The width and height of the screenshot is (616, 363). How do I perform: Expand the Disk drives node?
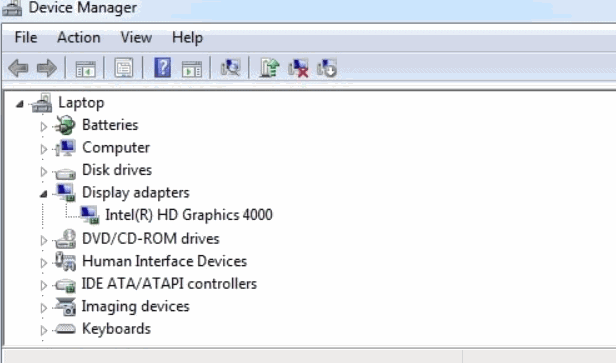pyautogui.click(x=43, y=171)
